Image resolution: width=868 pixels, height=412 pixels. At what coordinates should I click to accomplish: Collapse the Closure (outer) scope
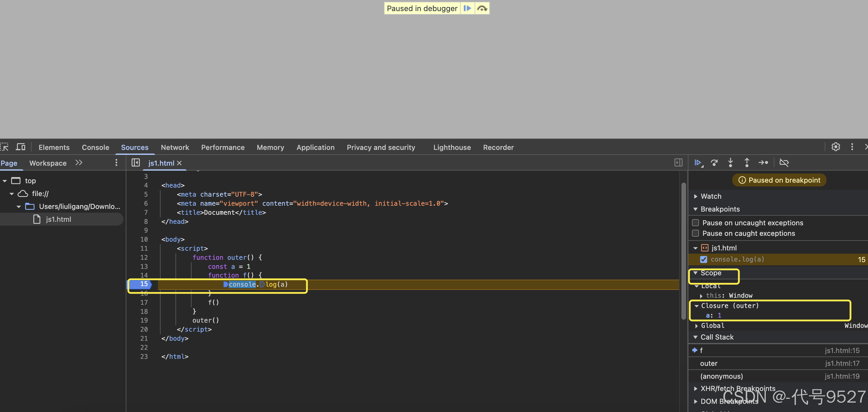point(697,306)
